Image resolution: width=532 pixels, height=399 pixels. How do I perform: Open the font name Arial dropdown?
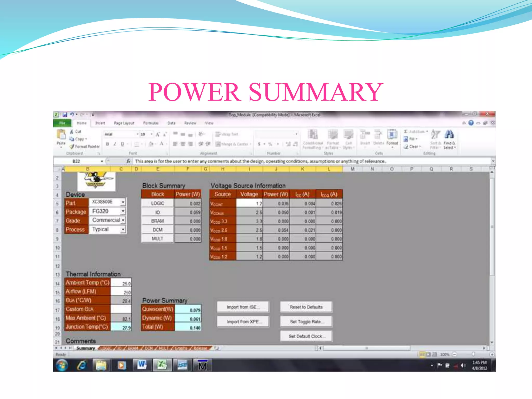(138, 134)
